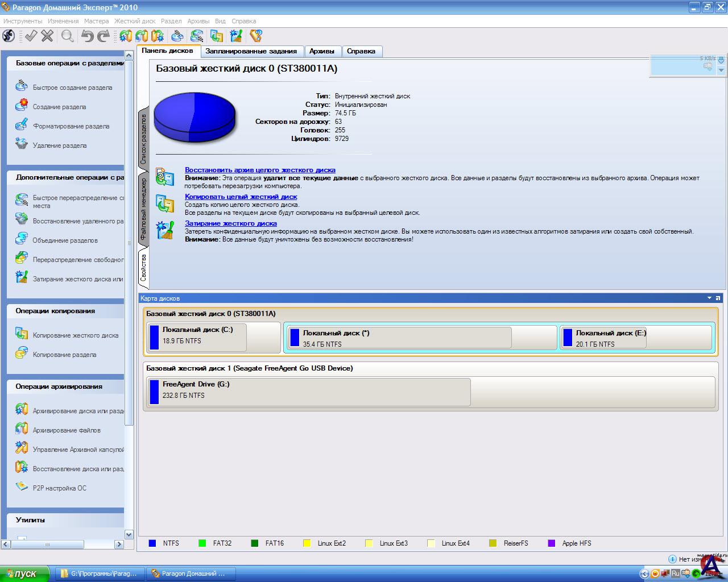Open the vertical Список разделов side tab
The height and width of the screenshot is (582, 728).
coord(143,139)
